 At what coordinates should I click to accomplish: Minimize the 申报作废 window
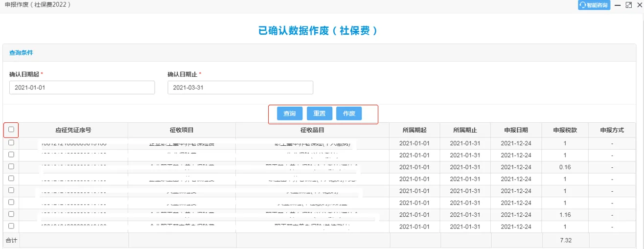pyautogui.click(x=618, y=5)
